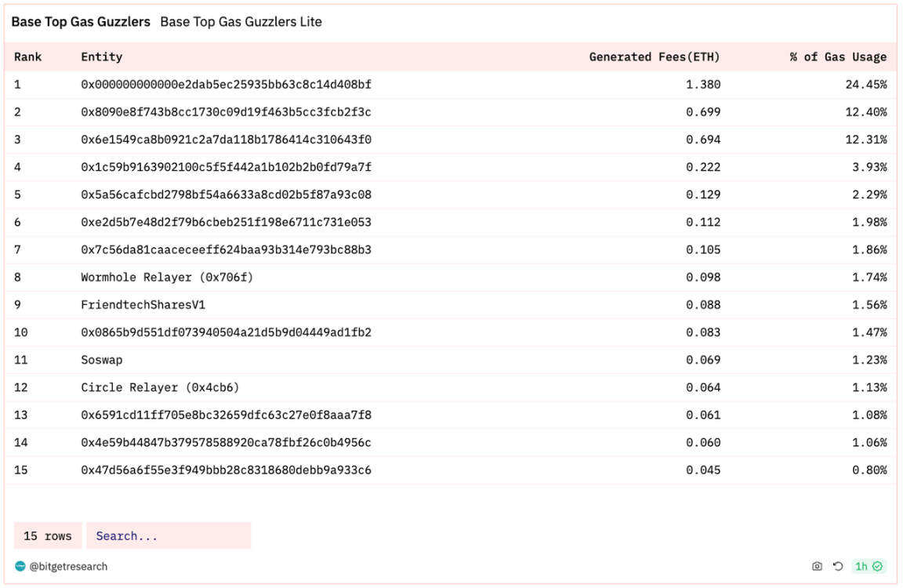Click the refresh query icon
Image resolution: width=903 pixels, height=588 pixels.
(838, 566)
